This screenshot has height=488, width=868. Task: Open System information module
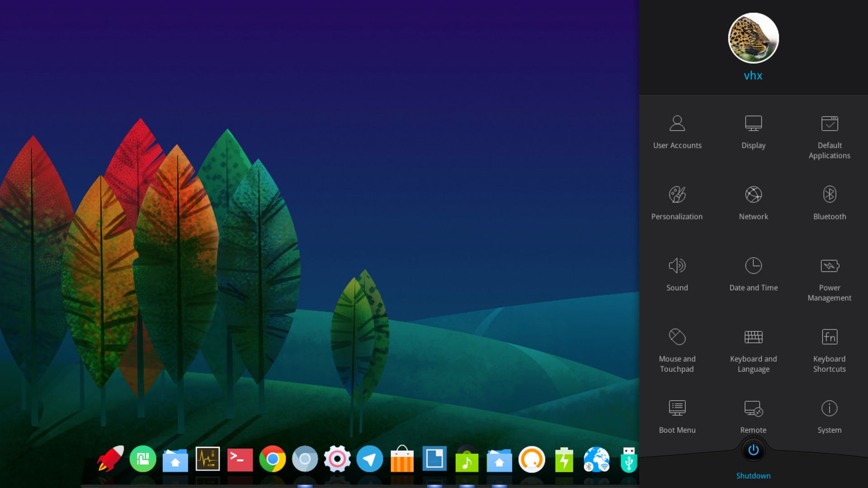click(x=829, y=416)
